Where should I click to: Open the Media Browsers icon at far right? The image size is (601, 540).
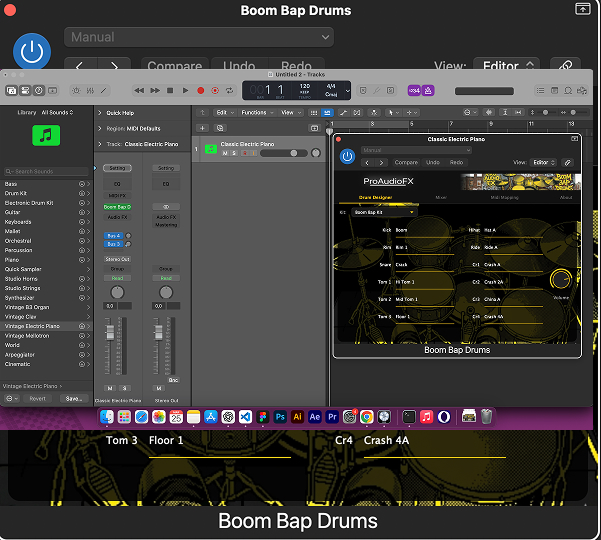pos(582,91)
